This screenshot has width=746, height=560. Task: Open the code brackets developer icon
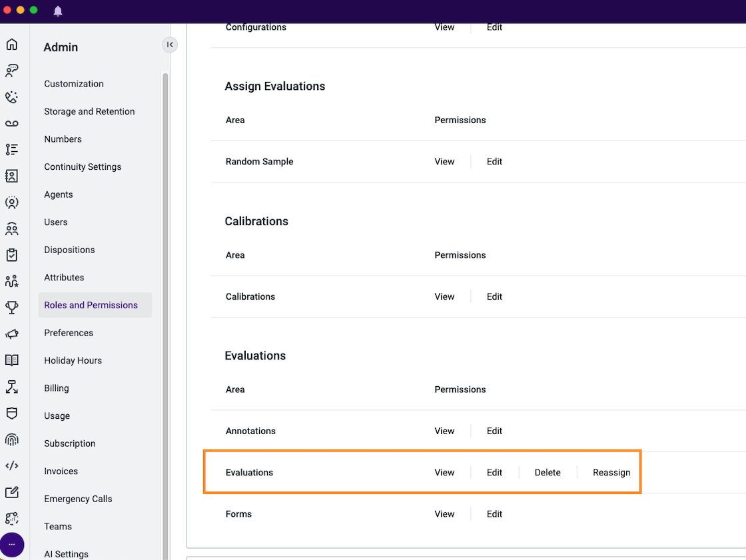tap(12, 465)
